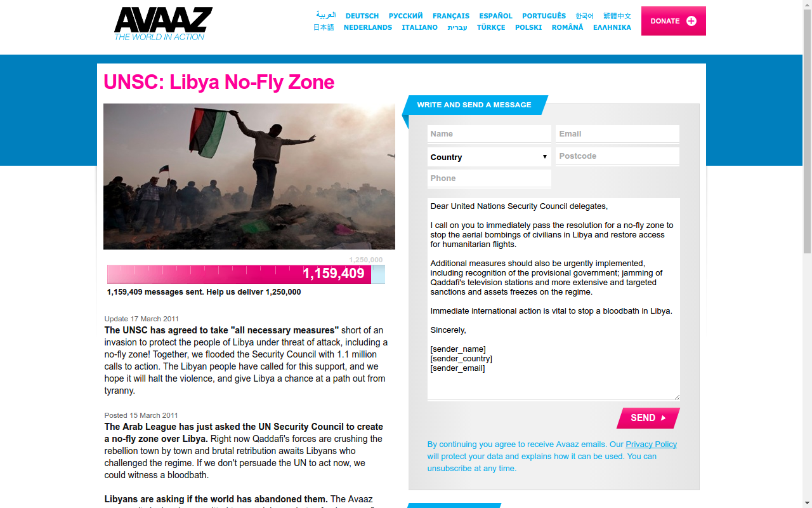Open the Country dropdown
812x508 pixels.
[x=489, y=157]
